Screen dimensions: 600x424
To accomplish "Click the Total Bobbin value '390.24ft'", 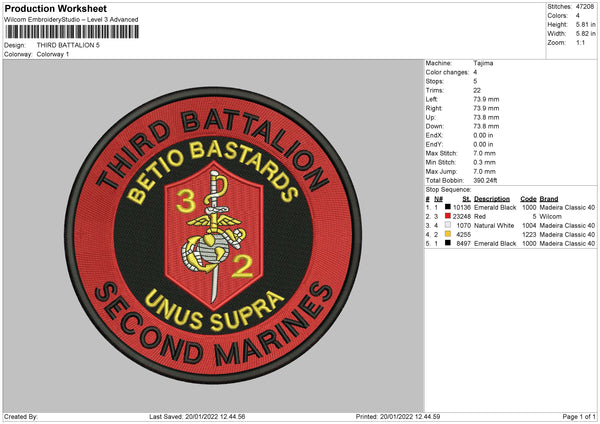I will tap(485, 180).
